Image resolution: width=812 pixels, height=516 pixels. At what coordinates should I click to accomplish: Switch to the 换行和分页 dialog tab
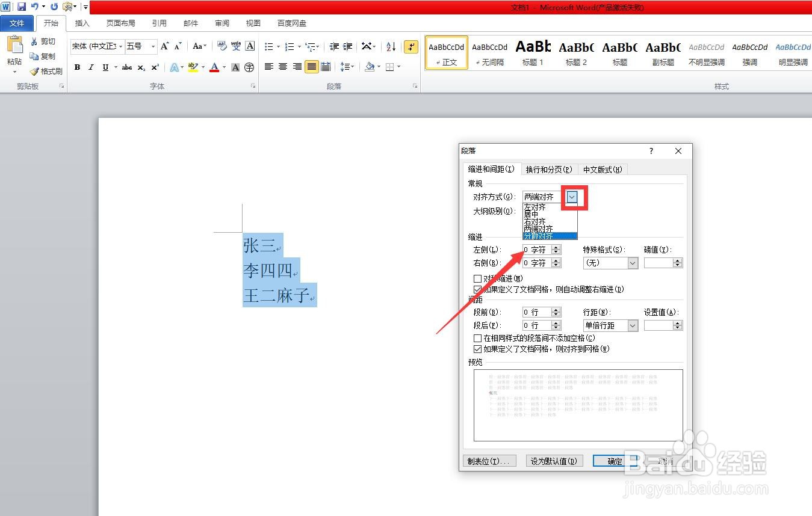pos(548,169)
